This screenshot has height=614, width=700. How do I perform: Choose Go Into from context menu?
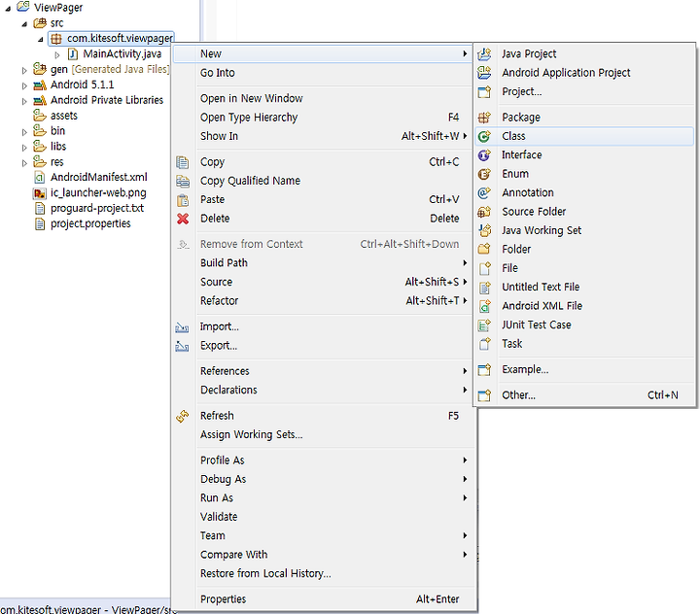click(x=324, y=73)
